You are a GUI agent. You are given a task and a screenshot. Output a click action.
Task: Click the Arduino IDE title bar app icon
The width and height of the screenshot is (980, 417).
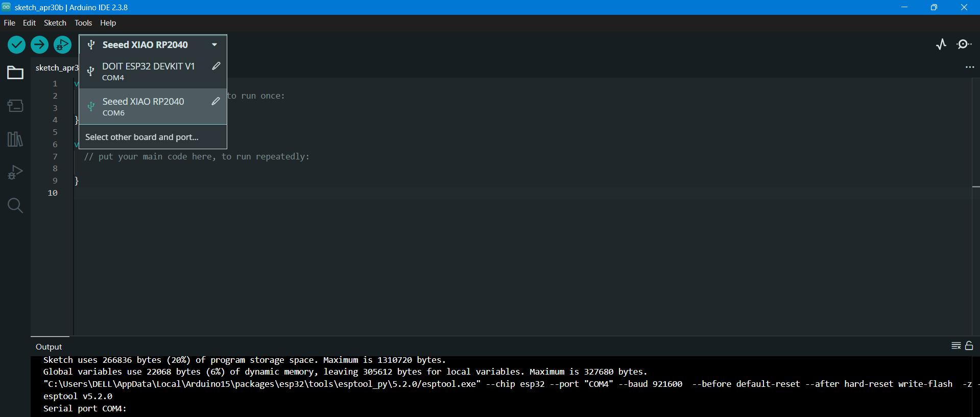pos(6,7)
